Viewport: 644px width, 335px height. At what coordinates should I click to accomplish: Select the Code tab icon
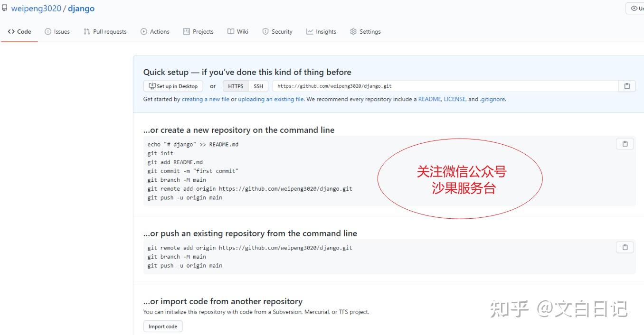[11, 31]
